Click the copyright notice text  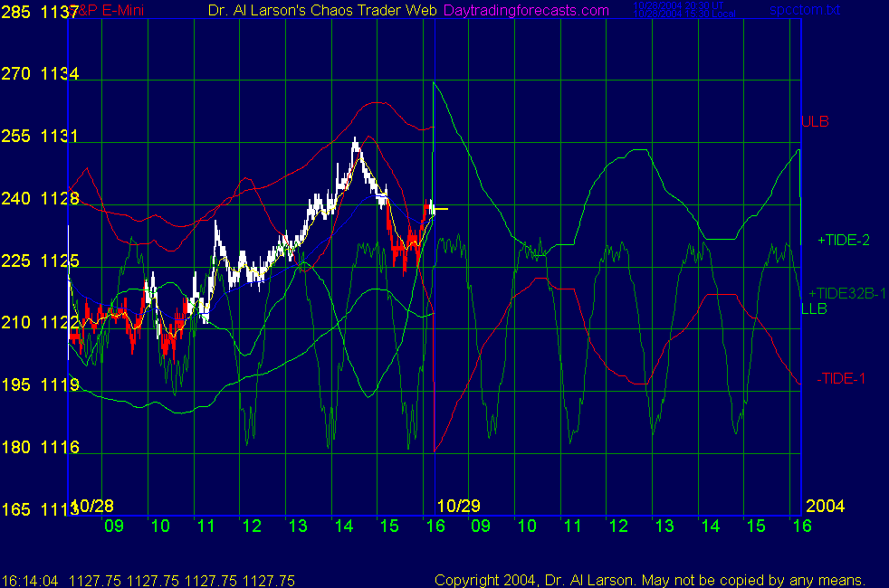point(650,580)
